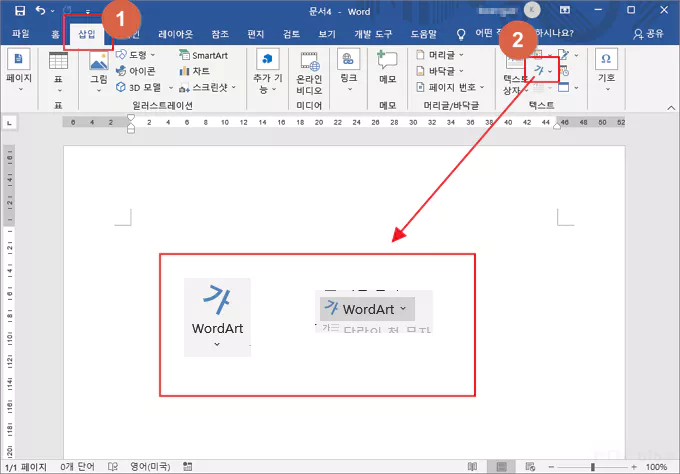Switch to the 레이아웃 ribbon tab
The width and height of the screenshot is (680, 474).
click(x=176, y=34)
